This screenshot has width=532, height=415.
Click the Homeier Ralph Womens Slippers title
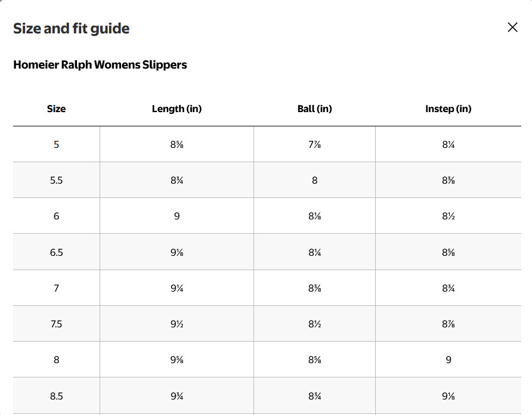coord(100,64)
